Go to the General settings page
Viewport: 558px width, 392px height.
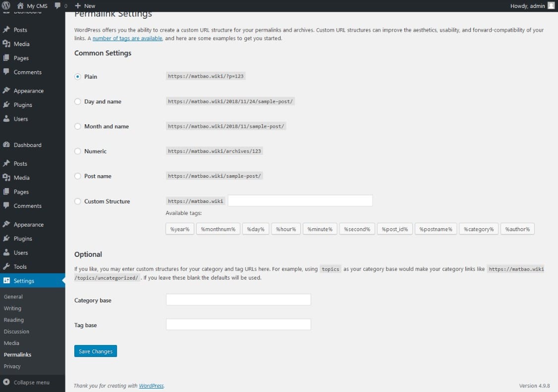(x=13, y=296)
